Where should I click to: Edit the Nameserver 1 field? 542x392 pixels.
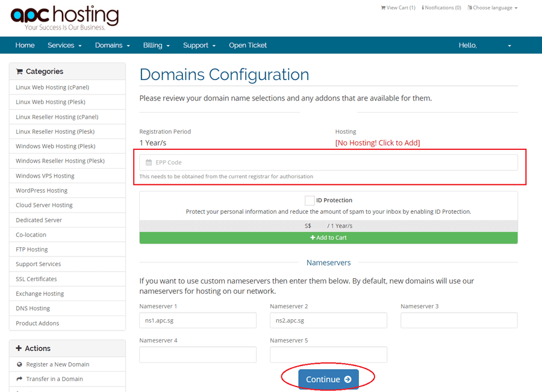pyautogui.click(x=198, y=320)
